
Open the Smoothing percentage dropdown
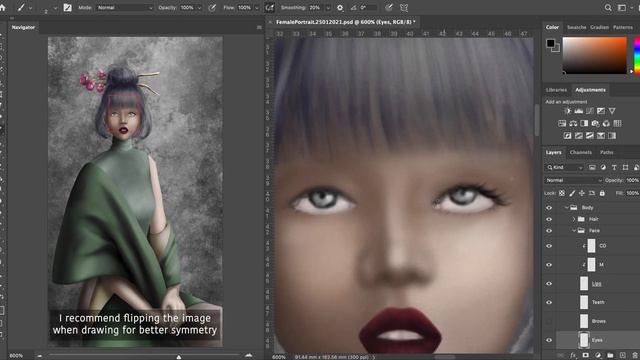pyautogui.click(x=327, y=8)
